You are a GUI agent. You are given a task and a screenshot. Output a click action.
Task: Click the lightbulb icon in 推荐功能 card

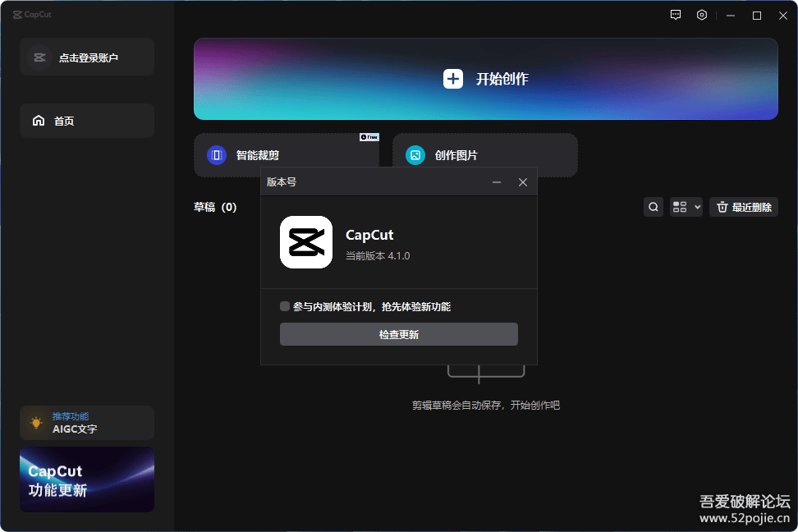coord(36,423)
